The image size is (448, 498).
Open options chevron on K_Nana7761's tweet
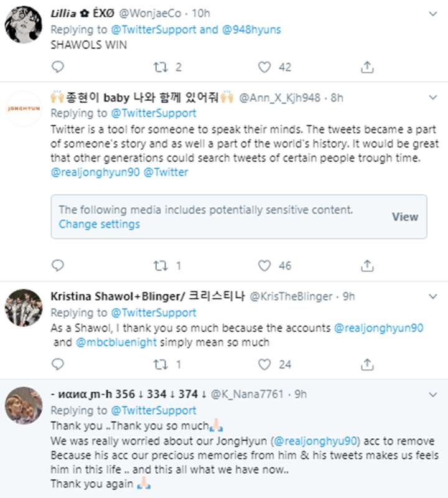pyautogui.click(x=434, y=395)
